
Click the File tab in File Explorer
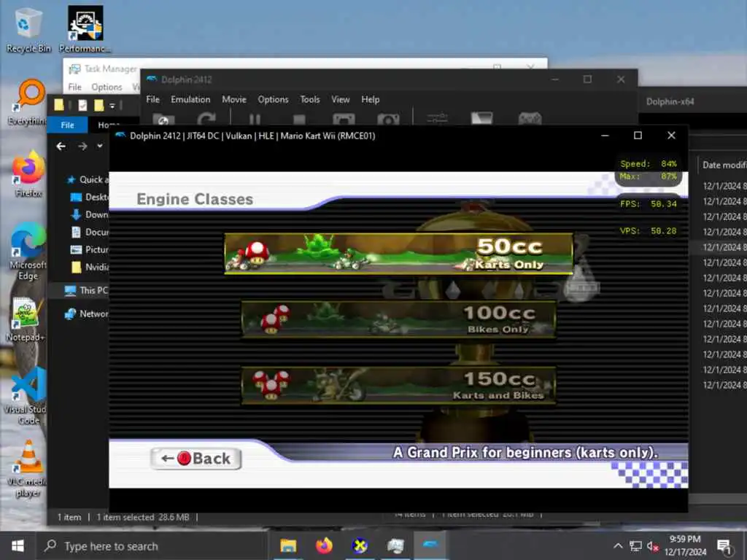(67, 125)
